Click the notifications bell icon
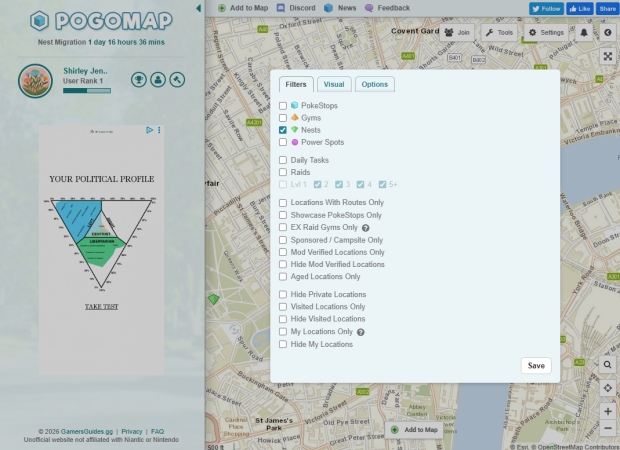 coord(584,32)
